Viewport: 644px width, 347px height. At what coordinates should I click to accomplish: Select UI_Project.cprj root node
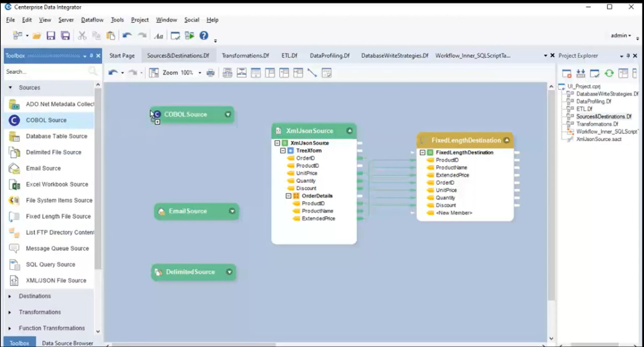(x=584, y=87)
